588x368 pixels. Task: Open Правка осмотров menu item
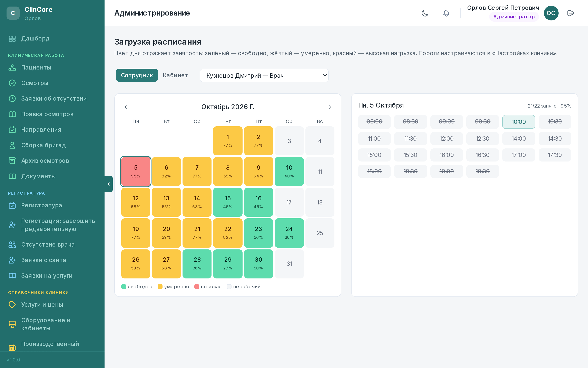(52, 114)
